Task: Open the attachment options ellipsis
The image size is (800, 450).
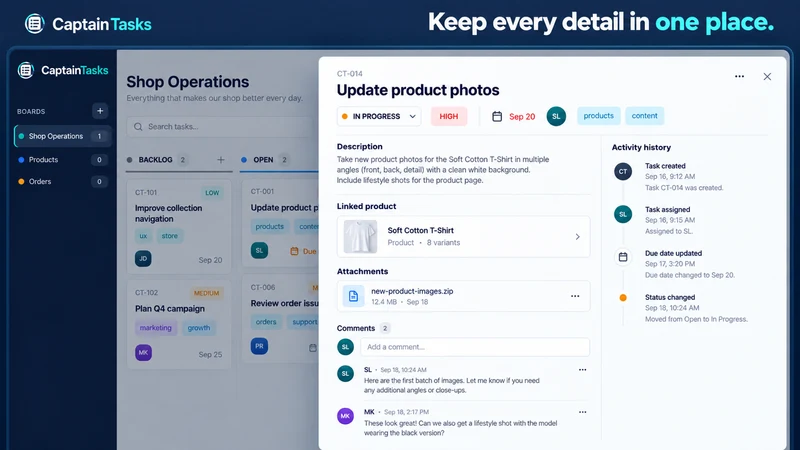Action: coord(575,296)
